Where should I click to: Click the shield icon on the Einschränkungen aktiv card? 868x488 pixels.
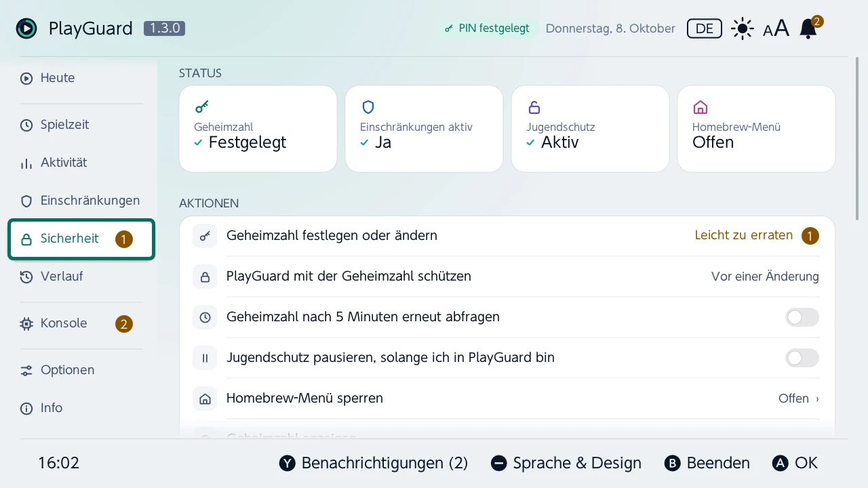368,107
